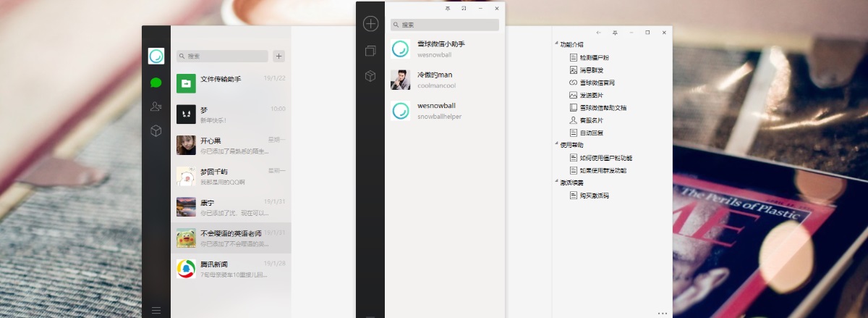Focus the middle window 搜索 search field
This screenshot has height=318, width=868.
pos(445,25)
